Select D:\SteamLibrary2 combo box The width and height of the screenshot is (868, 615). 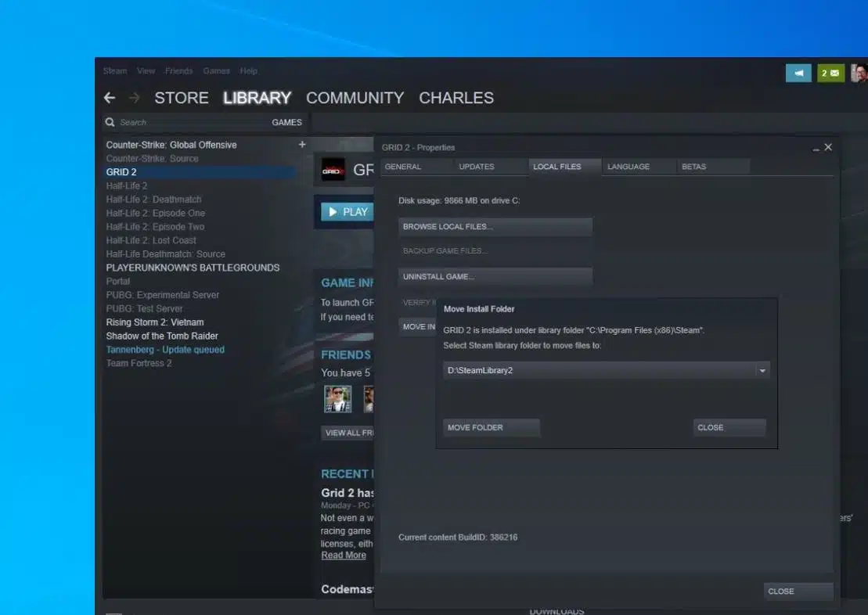pos(606,370)
